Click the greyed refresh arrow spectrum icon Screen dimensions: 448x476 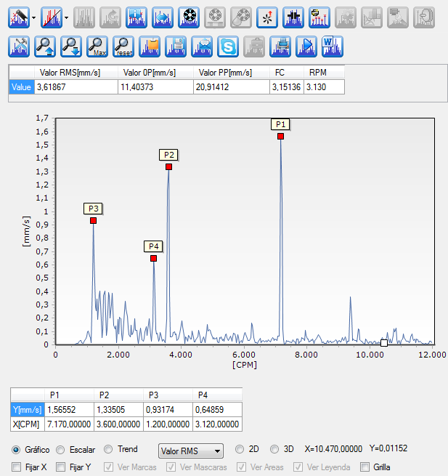(110, 17)
